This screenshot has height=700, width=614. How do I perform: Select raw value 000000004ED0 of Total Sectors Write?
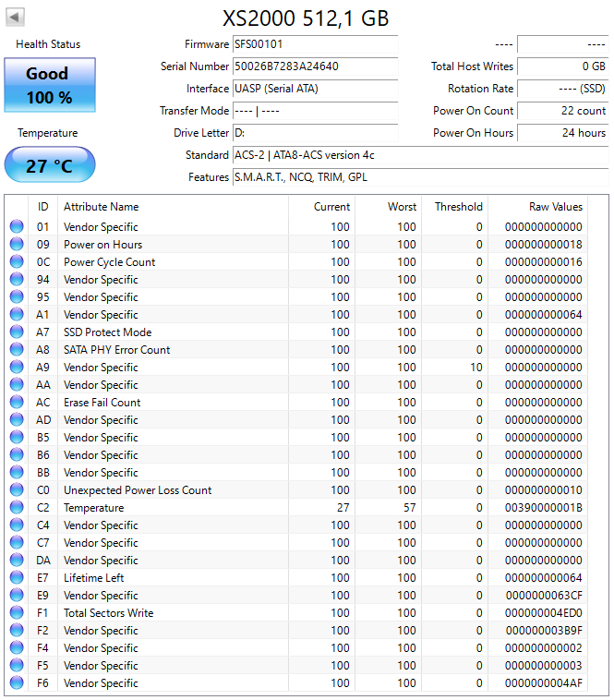[544, 613]
